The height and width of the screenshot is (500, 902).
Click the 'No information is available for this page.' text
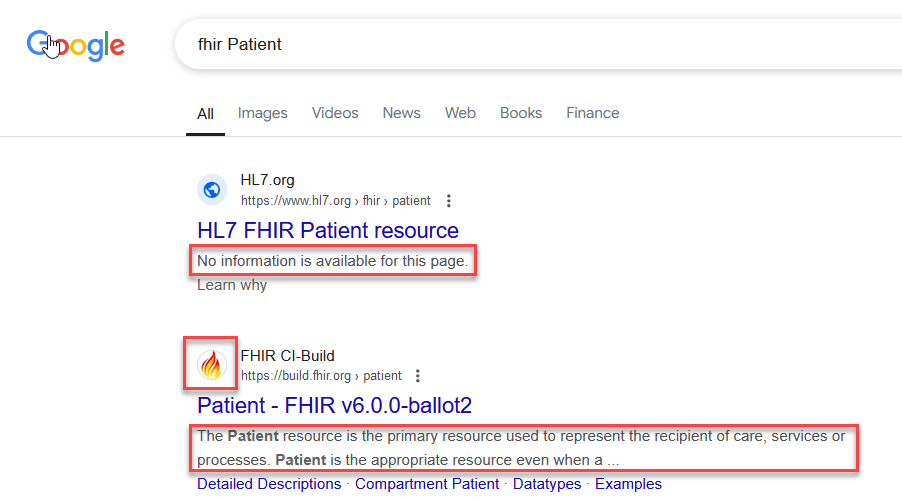(x=332, y=261)
